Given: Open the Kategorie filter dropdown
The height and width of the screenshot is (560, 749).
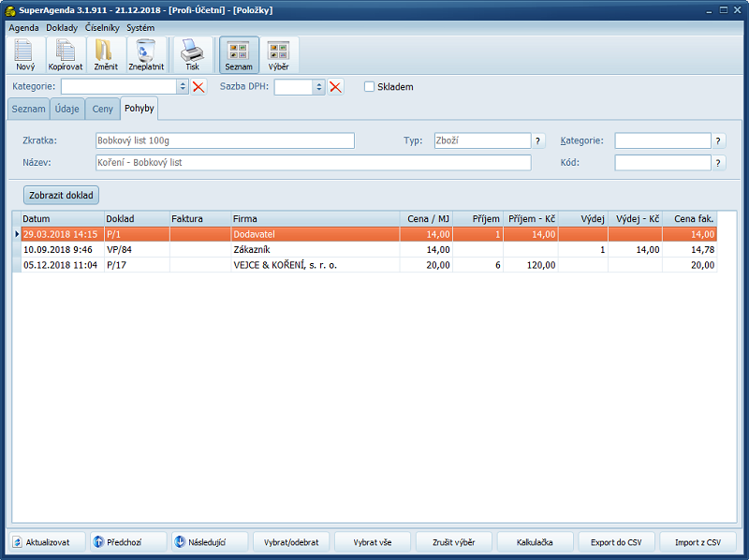Looking at the screenshot, I should pos(183,87).
